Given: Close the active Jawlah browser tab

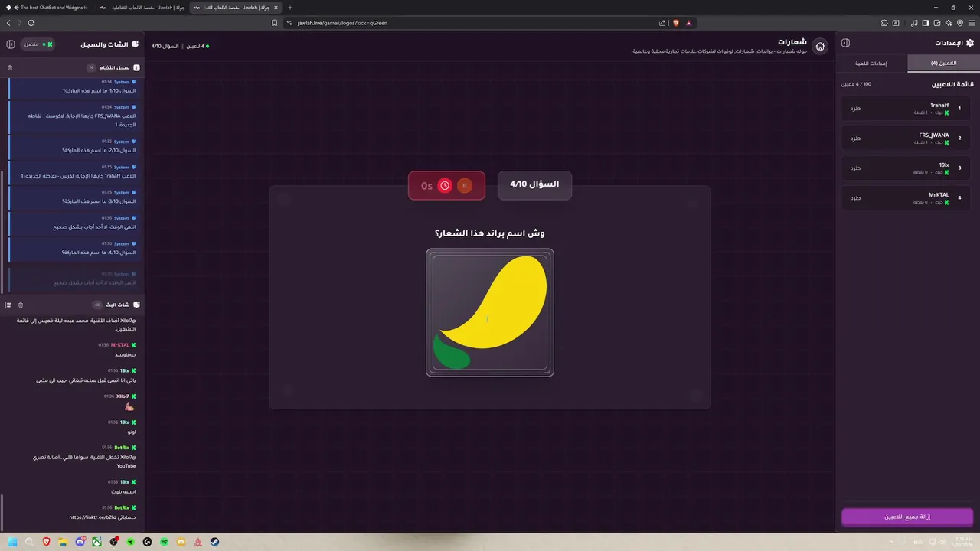Looking at the screenshot, I should 277,7.
